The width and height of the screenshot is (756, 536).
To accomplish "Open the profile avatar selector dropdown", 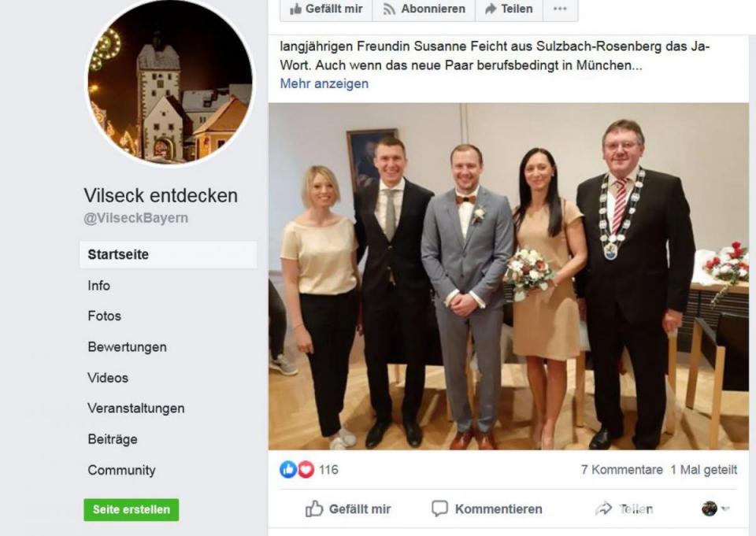I will coord(715,508).
